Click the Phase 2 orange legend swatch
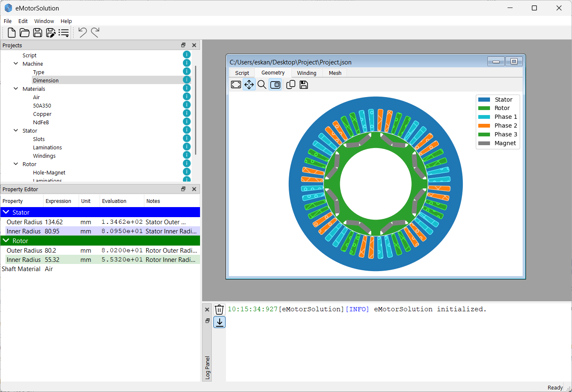Viewport: 572px width, 392px height. click(x=485, y=125)
